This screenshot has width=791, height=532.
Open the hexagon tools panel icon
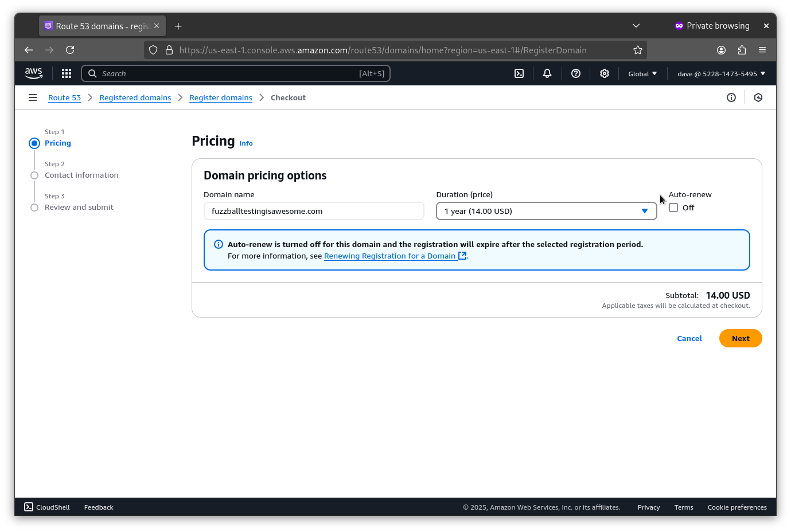tap(758, 97)
